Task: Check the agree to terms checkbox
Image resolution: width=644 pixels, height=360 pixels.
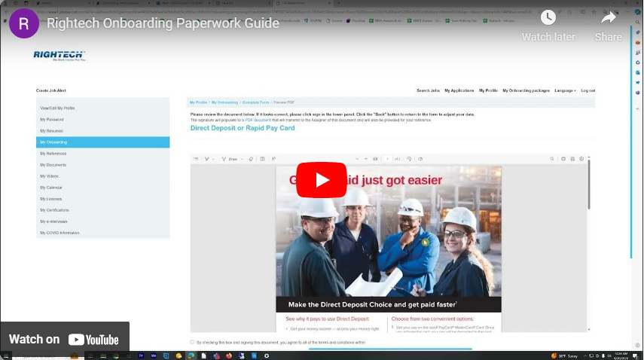Action: pyautogui.click(x=192, y=342)
